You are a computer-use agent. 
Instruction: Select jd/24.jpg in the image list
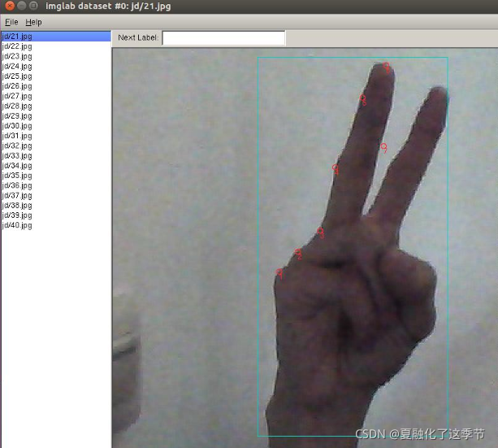[56, 66]
